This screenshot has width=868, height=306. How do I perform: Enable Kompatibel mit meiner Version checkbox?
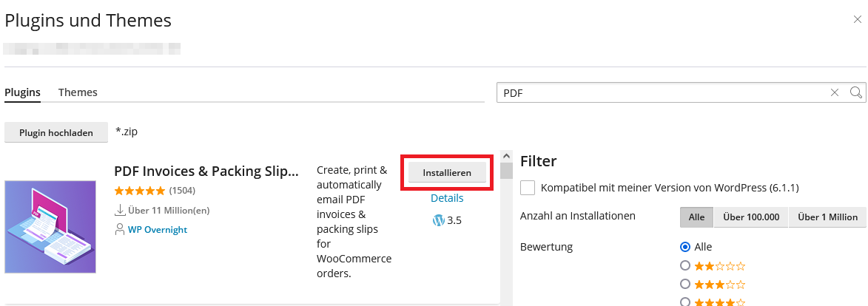coord(528,188)
